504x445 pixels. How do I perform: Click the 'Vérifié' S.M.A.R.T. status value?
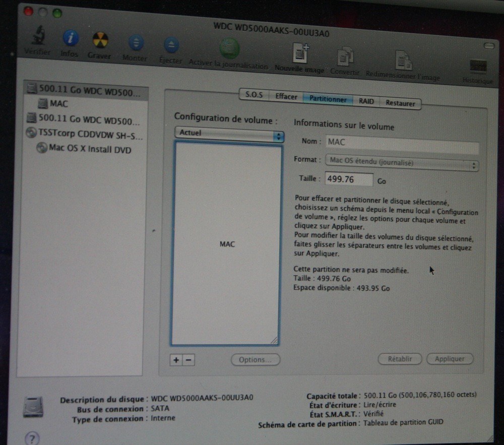373,414
